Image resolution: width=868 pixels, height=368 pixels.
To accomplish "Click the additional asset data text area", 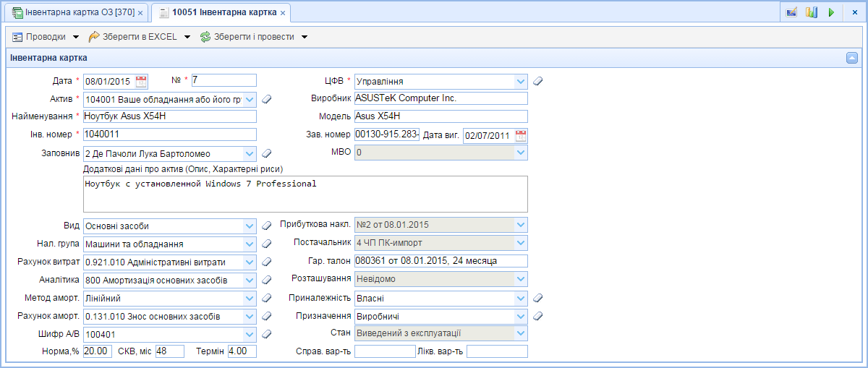I will (305, 194).
